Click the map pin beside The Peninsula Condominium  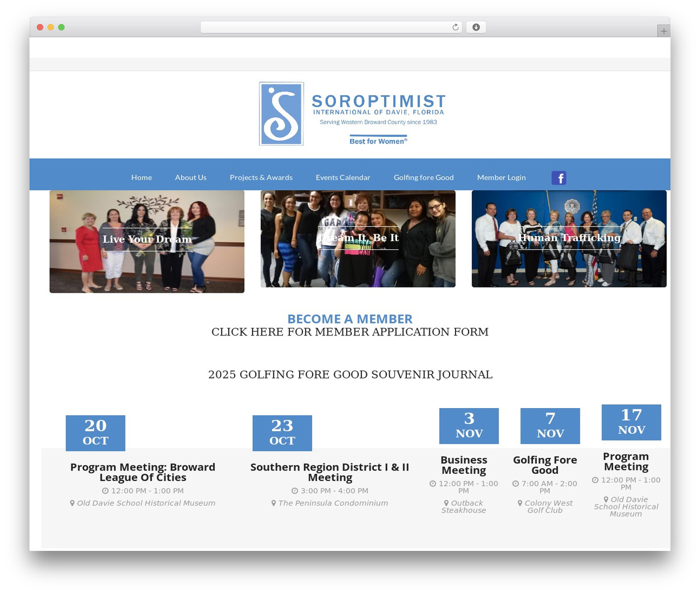(x=273, y=503)
